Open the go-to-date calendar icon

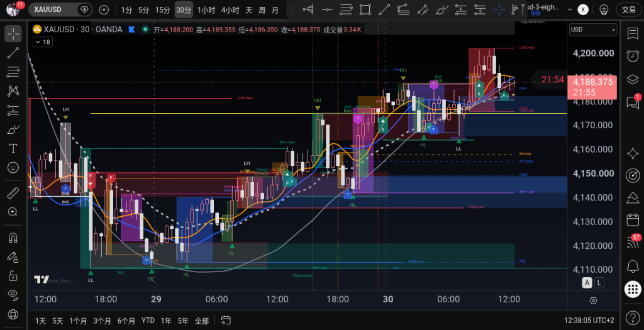(225, 320)
